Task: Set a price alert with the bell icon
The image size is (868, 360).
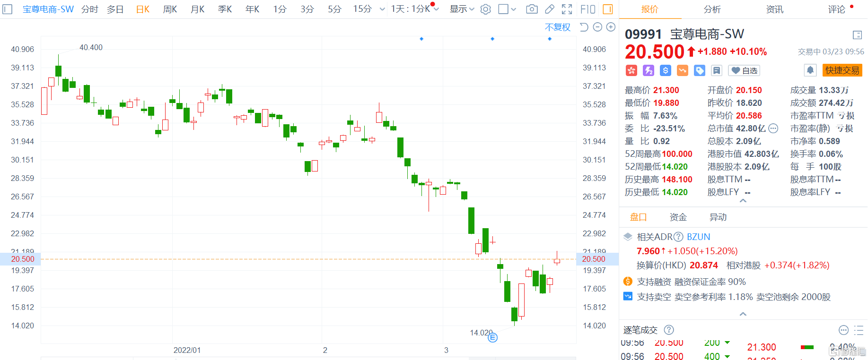Action: click(x=810, y=70)
